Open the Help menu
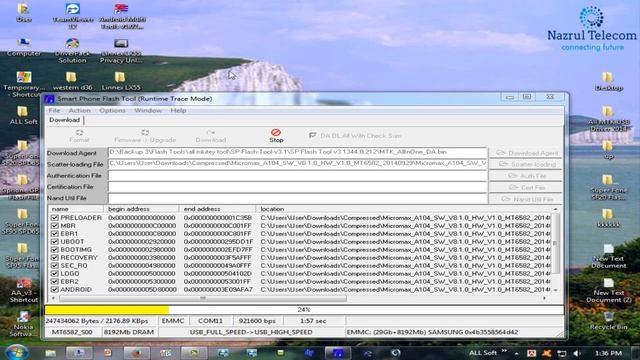This screenshot has height=360, width=640. (x=178, y=111)
